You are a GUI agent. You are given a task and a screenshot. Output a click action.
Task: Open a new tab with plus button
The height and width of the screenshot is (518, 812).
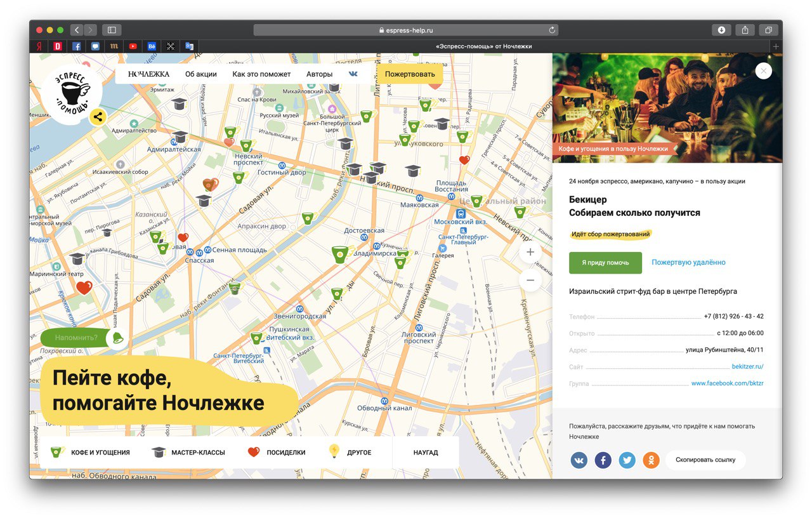(775, 46)
